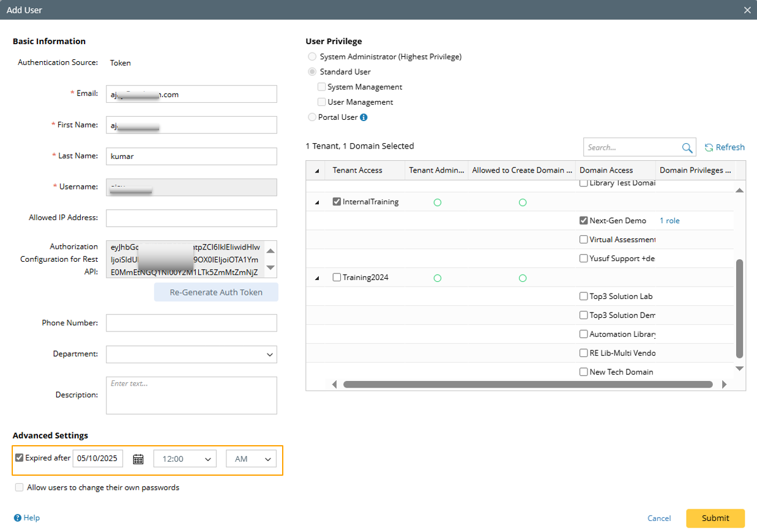Enable the System Management checkbox
757x532 pixels.
tap(322, 87)
